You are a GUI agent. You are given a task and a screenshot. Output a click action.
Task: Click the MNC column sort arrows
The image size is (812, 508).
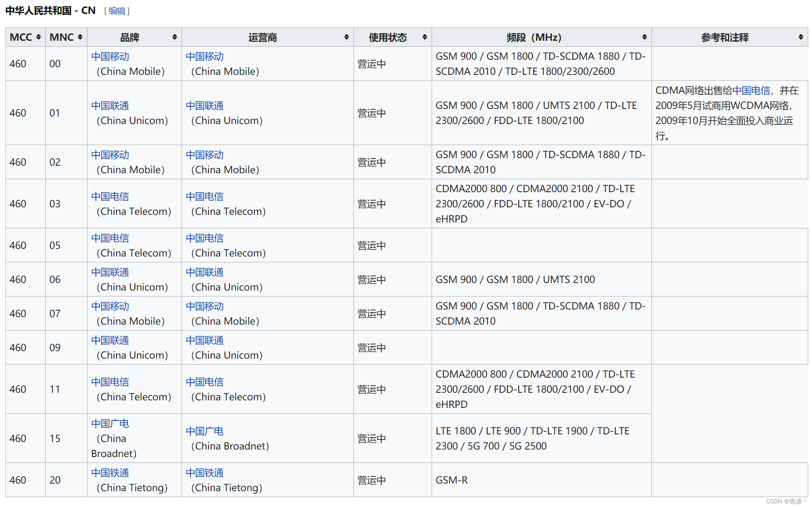[80, 37]
